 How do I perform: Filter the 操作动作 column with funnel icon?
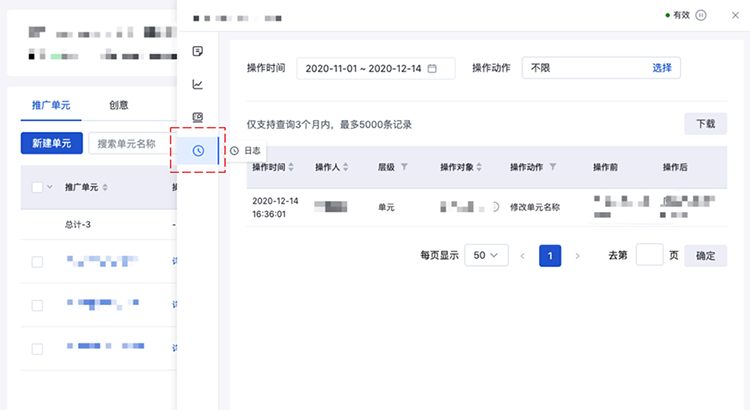[553, 167]
